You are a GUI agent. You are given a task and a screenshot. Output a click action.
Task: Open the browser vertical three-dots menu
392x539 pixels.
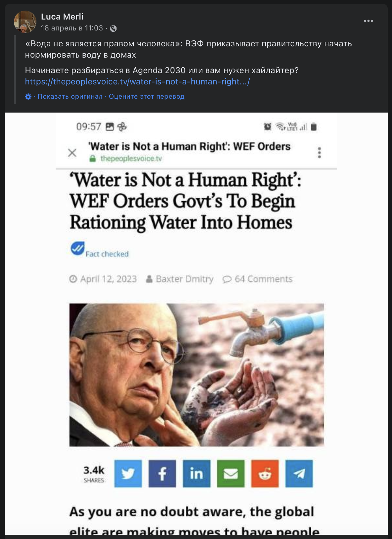coord(319,153)
